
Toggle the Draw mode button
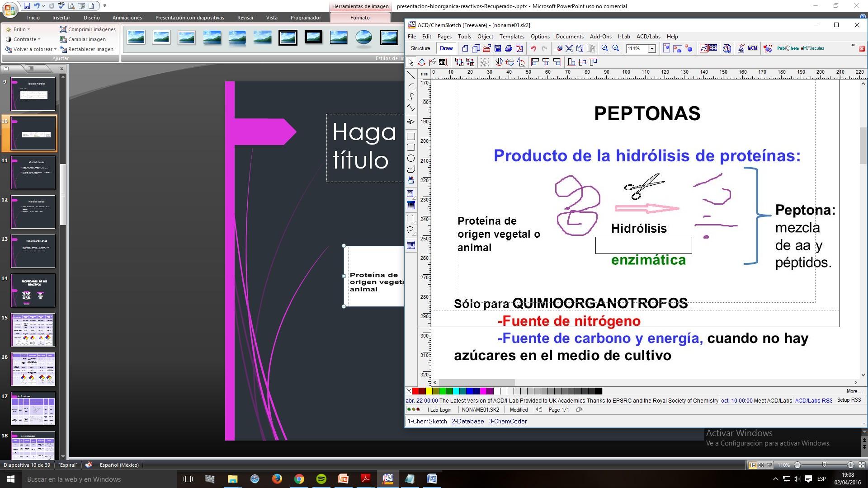coord(446,48)
